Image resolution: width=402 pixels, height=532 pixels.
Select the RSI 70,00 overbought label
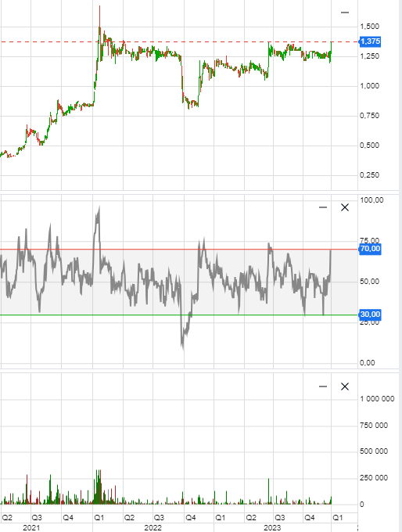(x=370, y=249)
